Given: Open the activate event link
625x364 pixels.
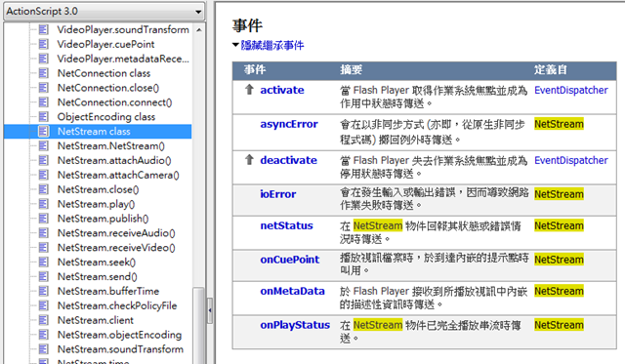Looking at the screenshot, I should (282, 90).
